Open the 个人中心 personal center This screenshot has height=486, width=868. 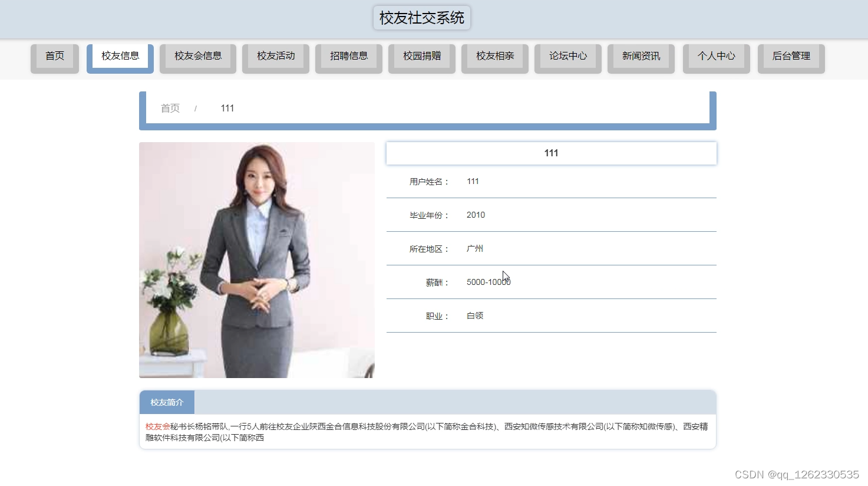pyautogui.click(x=716, y=55)
